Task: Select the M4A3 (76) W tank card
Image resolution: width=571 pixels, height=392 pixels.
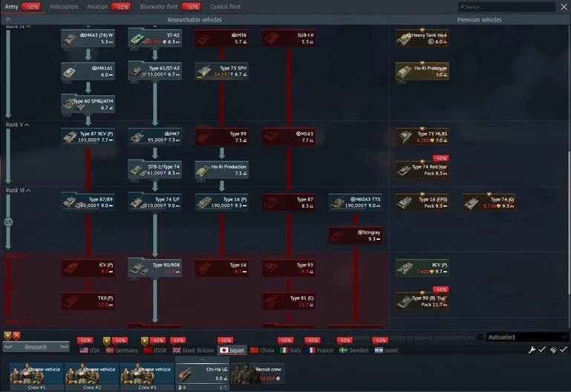Action: 88,38
